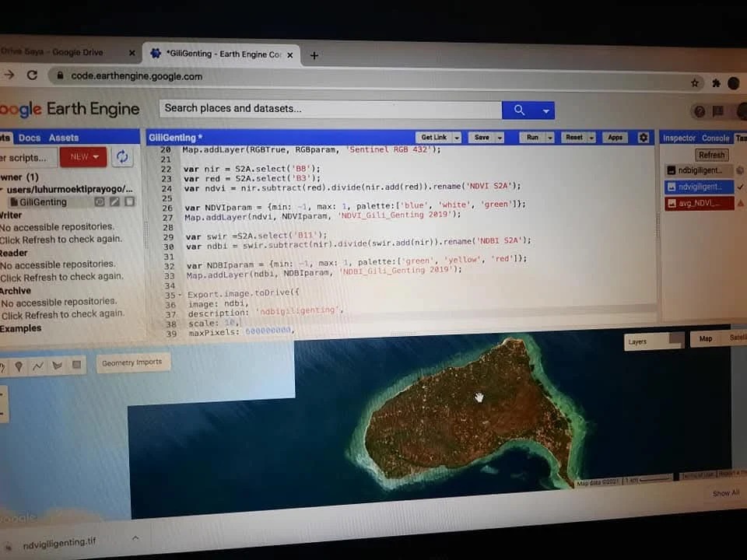747x560 pixels.
Task: Expand the Reset dropdown arrow
Action: [x=591, y=138]
